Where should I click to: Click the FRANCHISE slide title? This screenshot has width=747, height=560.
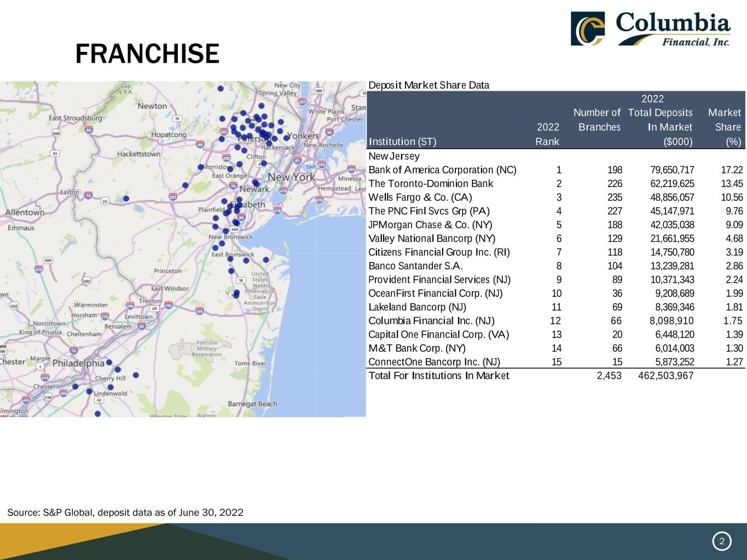coord(147,54)
